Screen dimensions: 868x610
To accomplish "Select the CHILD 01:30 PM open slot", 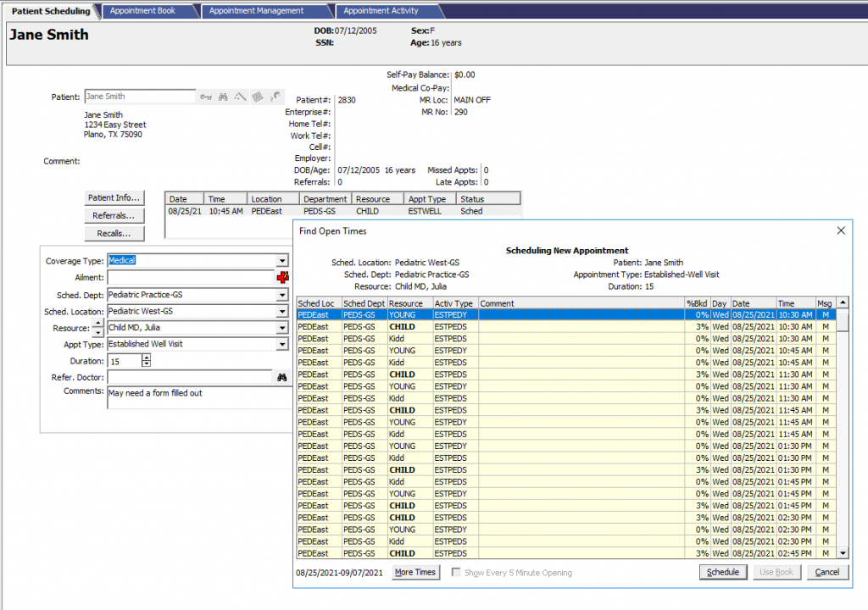I will click(x=566, y=470).
